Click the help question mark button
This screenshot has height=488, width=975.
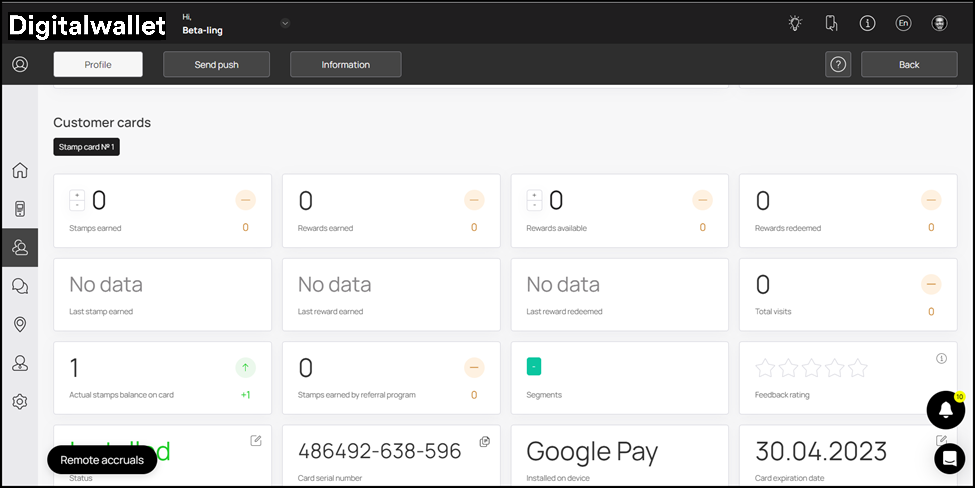[x=838, y=64]
